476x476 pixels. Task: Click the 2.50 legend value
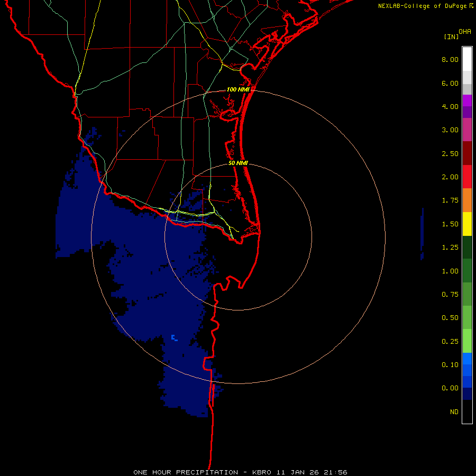(450, 153)
